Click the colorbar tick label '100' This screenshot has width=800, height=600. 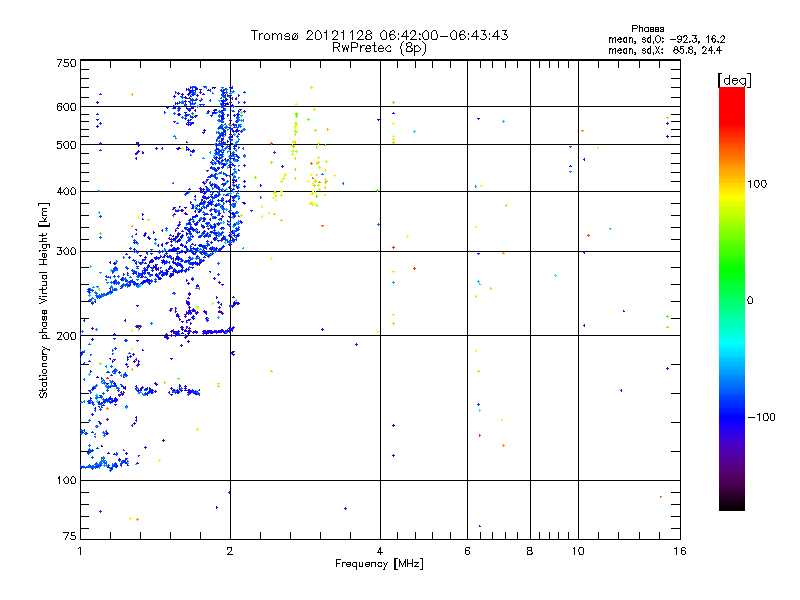pyautogui.click(x=757, y=184)
